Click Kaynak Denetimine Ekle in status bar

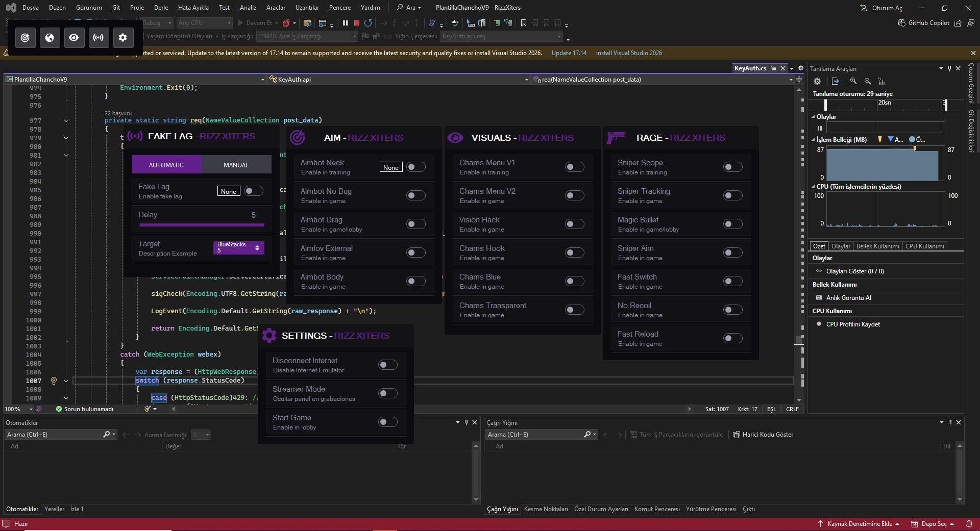858,524
